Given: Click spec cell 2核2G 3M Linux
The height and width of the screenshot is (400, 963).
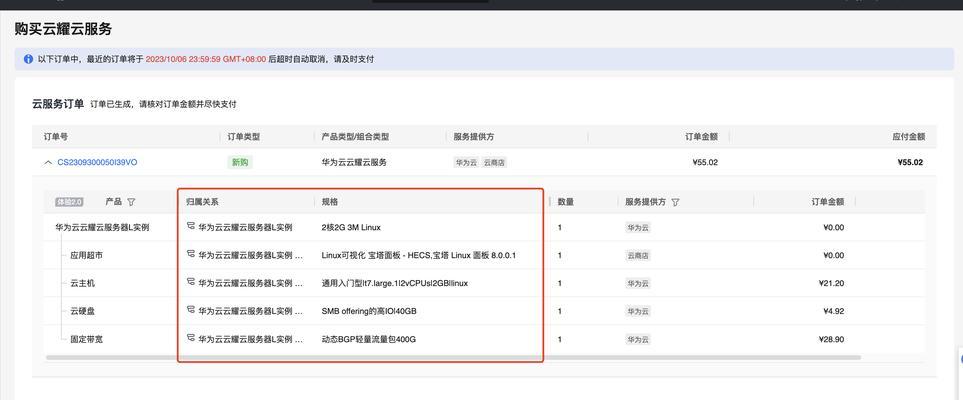Looking at the screenshot, I should click(x=351, y=227).
